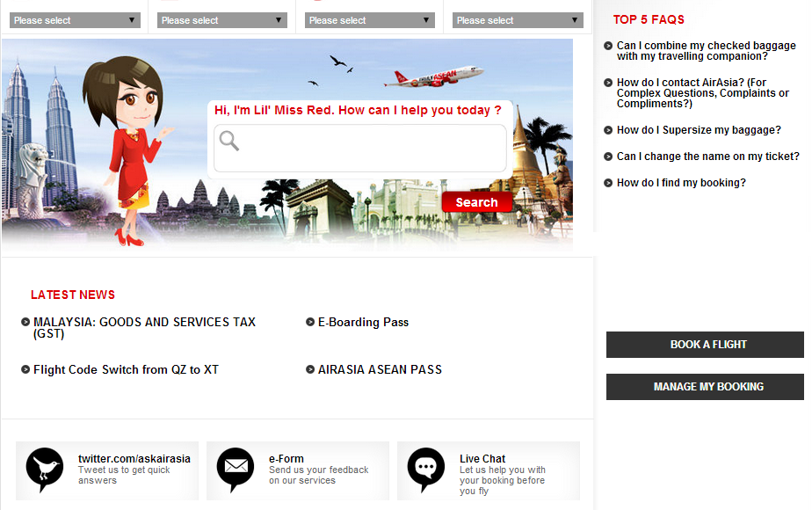Screen dimensions: 812x510
Task: Click the 'Hi, I'm Lil' Miss Red' greeting text
Action: pos(358,111)
